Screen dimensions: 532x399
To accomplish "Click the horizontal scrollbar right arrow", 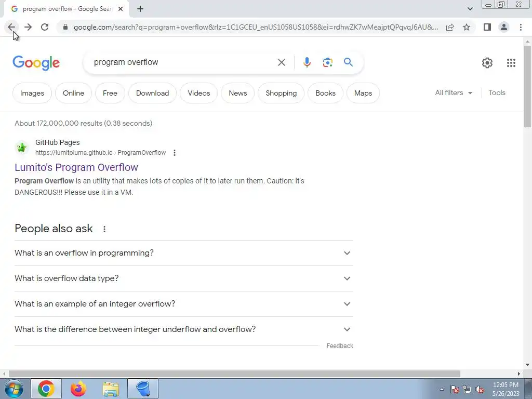I will 519,374.
